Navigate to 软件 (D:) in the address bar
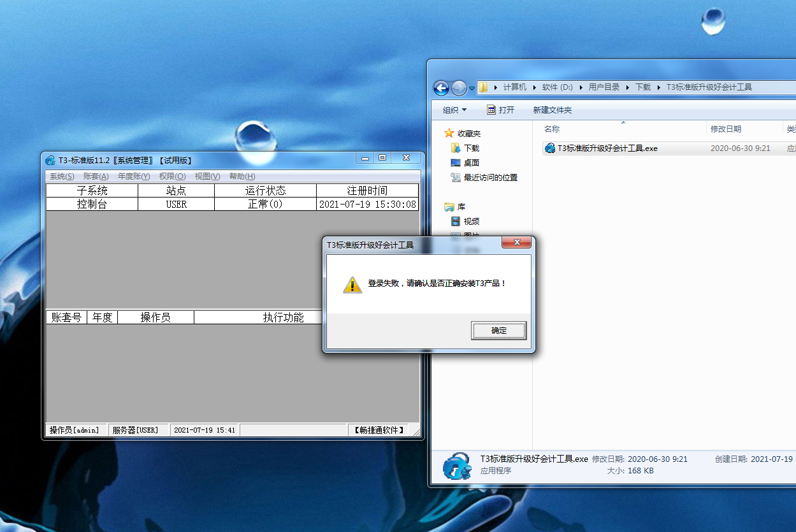This screenshot has width=796, height=532. [x=558, y=87]
